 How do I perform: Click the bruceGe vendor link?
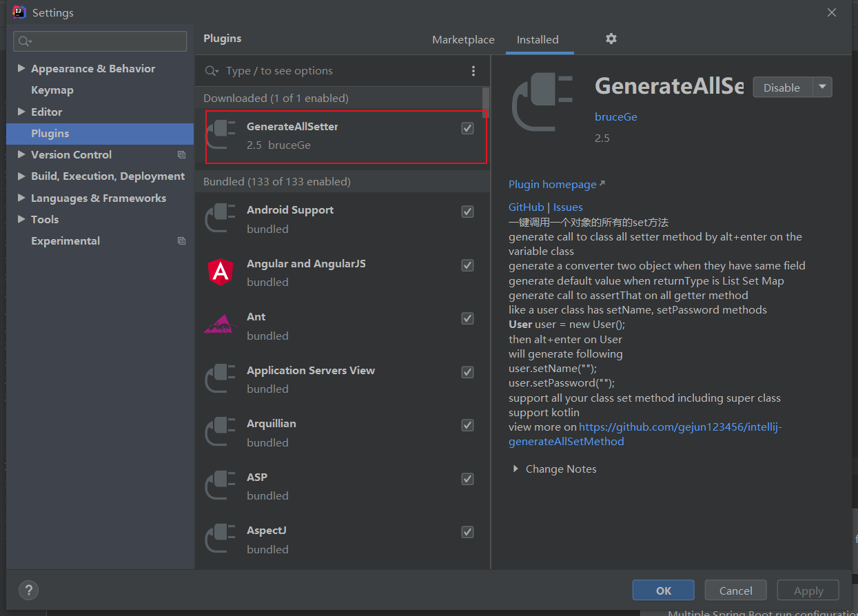pyautogui.click(x=615, y=117)
